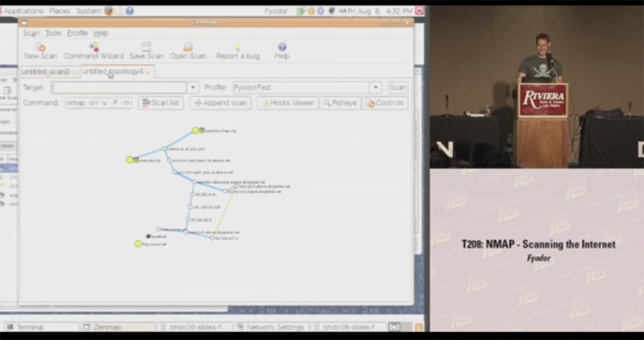Click the Zenmap taskbar button
The width and height of the screenshot is (644, 340).
[x=118, y=327]
